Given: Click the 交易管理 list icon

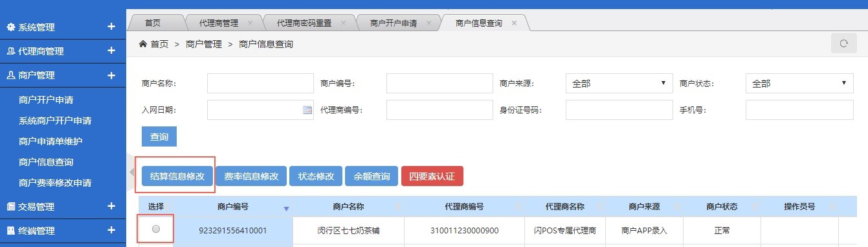Looking at the screenshot, I should [10, 207].
